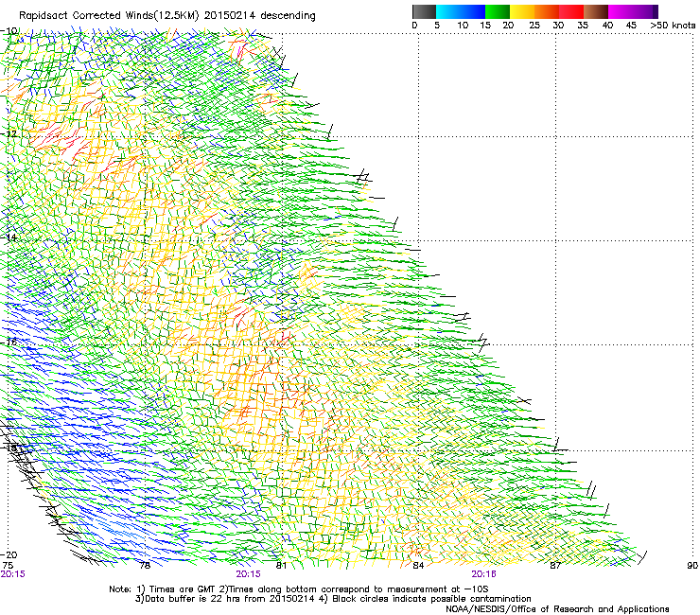Click the NOAA/NESDIS Office of Research credit text

tap(557, 609)
